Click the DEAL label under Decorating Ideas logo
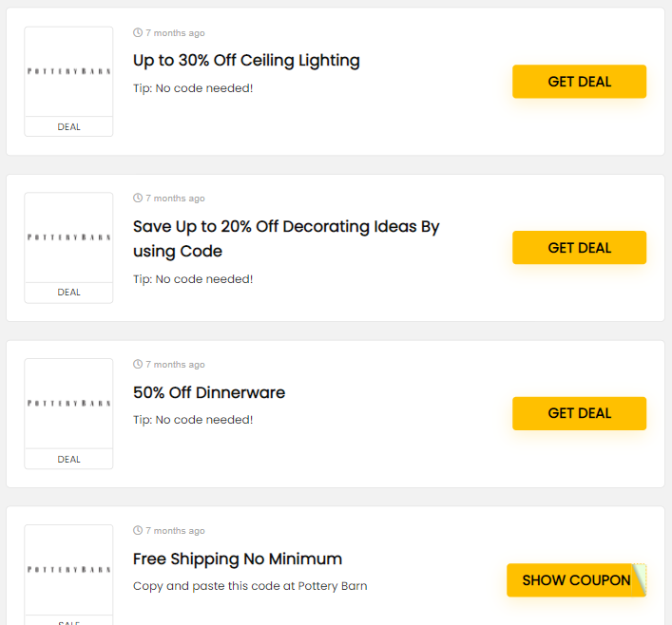672x625 pixels. (68, 293)
